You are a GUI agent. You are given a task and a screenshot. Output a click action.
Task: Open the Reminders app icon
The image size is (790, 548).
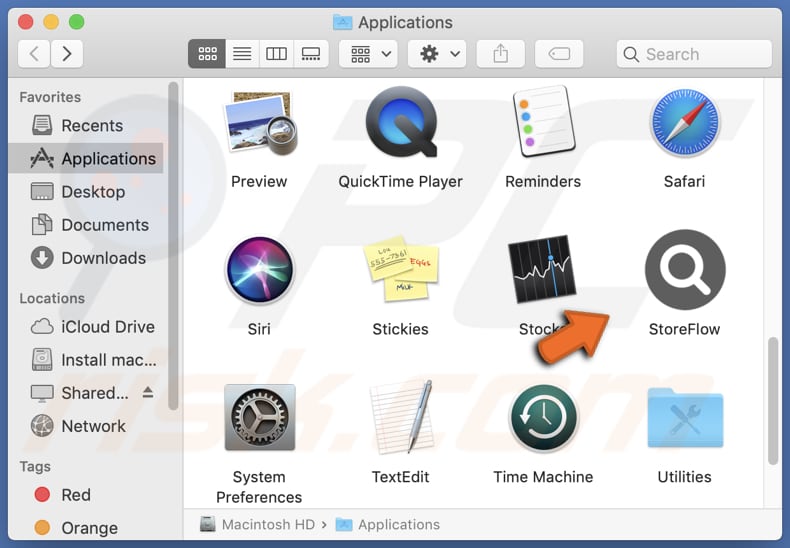coord(543,121)
